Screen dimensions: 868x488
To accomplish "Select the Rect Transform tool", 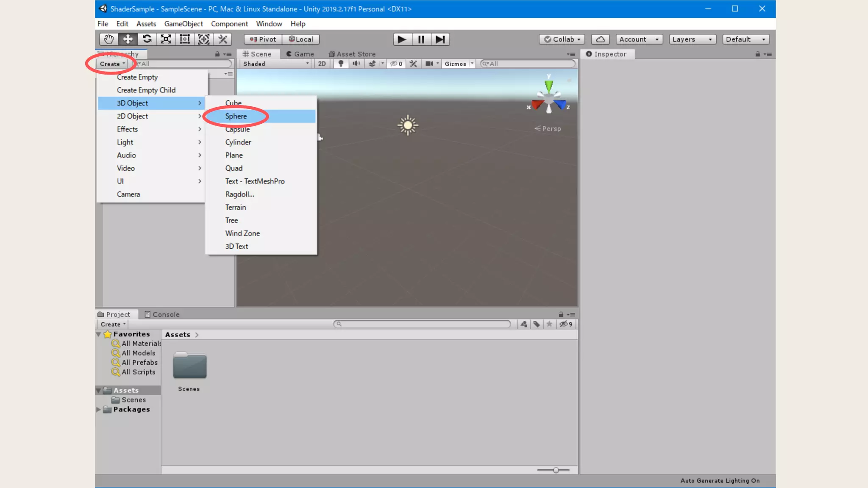I will coord(184,39).
